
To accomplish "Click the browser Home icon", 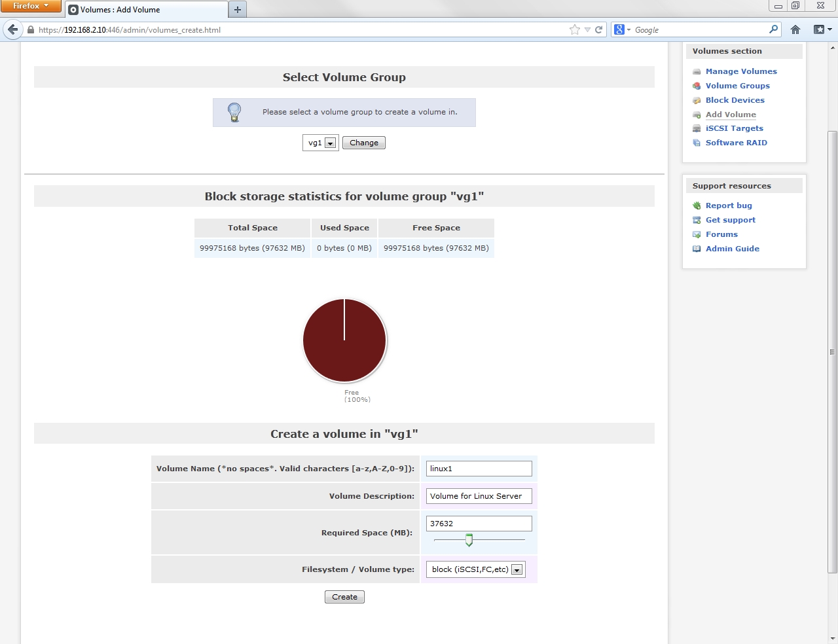I will click(795, 29).
